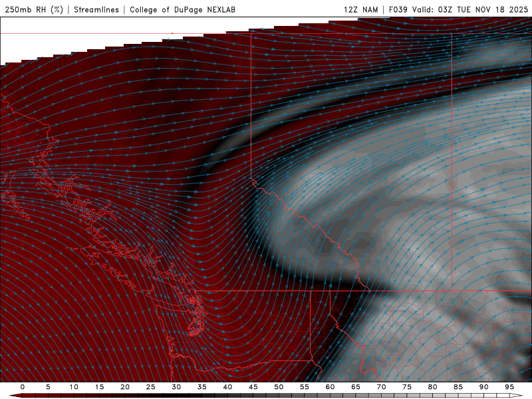Click the '55' colorbar scale label
532x399 pixels.
click(305, 387)
